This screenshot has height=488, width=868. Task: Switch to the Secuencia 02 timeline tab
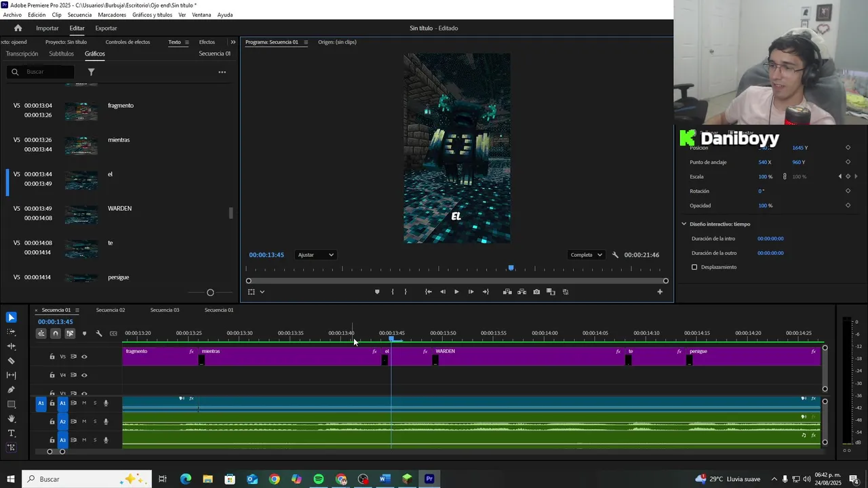(x=111, y=310)
